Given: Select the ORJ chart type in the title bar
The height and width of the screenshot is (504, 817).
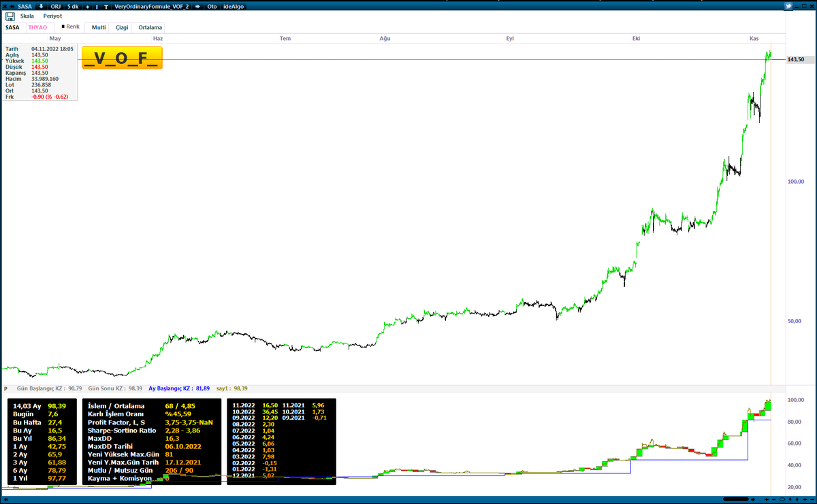Looking at the screenshot, I should tap(54, 6).
